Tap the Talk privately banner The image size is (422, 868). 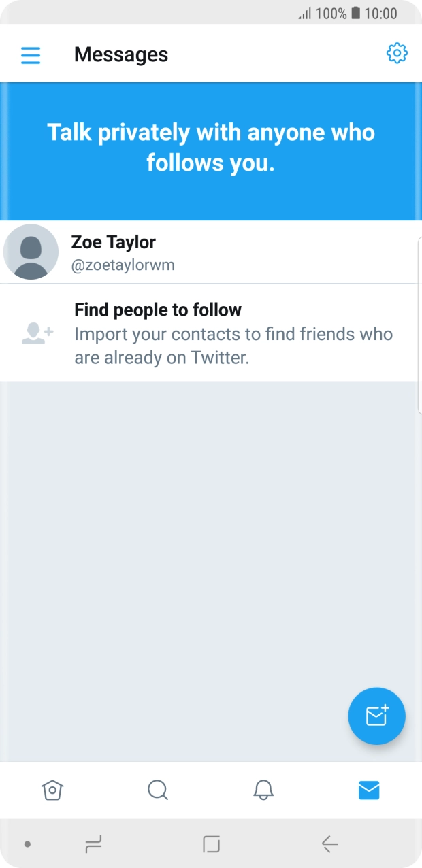(211, 148)
